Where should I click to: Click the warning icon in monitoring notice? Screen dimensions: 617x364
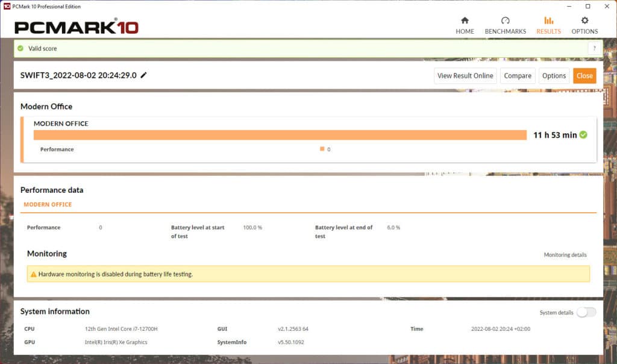pyautogui.click(x=34, y=274)
